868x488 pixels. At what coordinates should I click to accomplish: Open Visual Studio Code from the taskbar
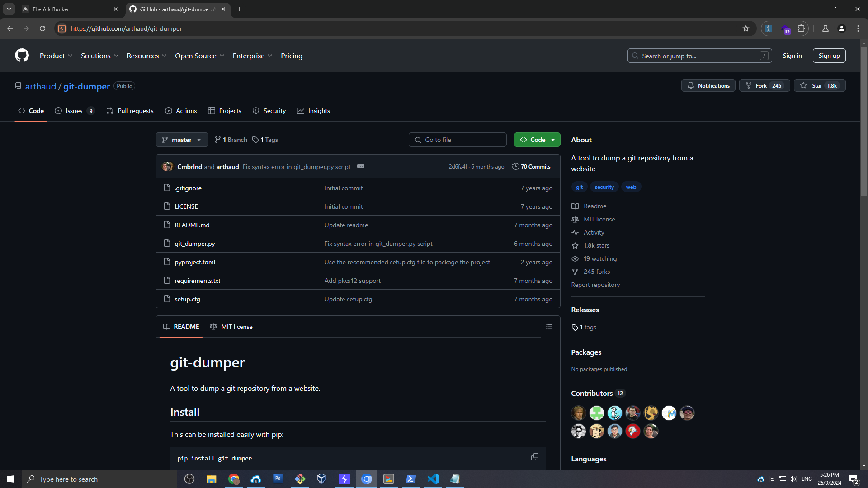coord(433,479)
